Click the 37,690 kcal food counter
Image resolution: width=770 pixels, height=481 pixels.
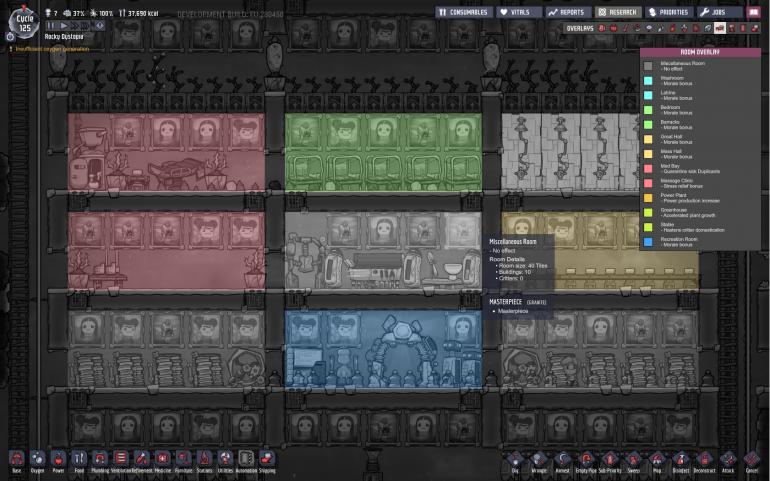[139, 13]
